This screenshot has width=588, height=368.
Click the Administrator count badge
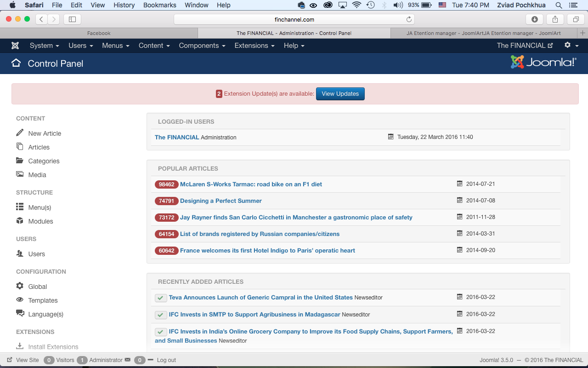[82, 360]
